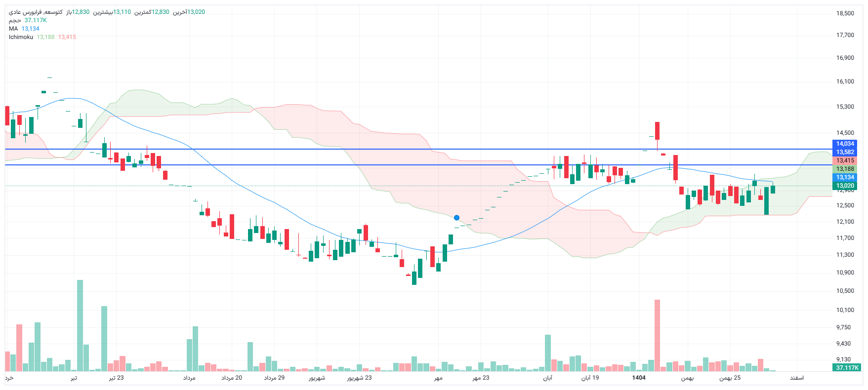Click the Ichimoku indicator legend label
This screenshot has width=868, height=390.
point(21,37)
